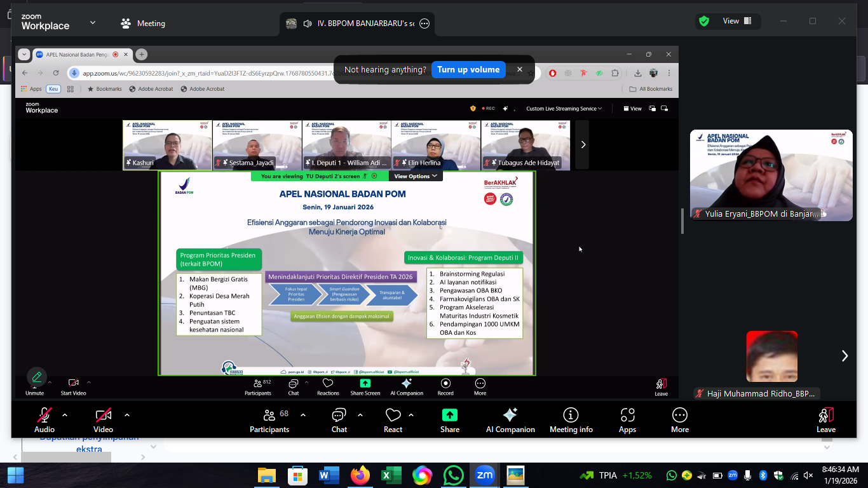The height and width of the screenshot is (488, 868).
Task: Click the Turn up volume button
Action: tap(468, 70)
